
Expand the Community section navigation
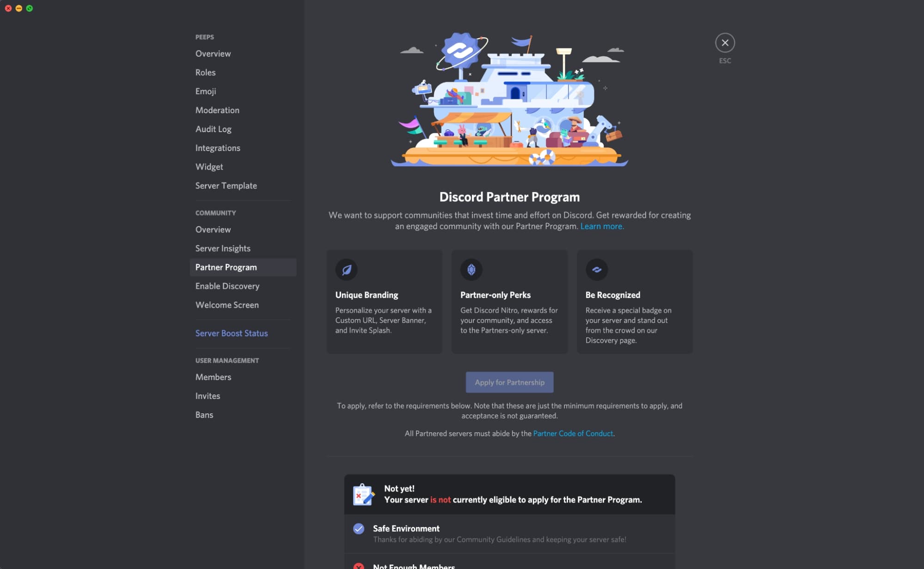click(215, 212)
